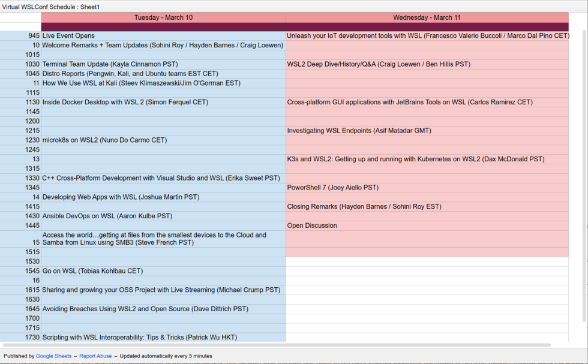Click the 1230 time cell

[20, 140]
